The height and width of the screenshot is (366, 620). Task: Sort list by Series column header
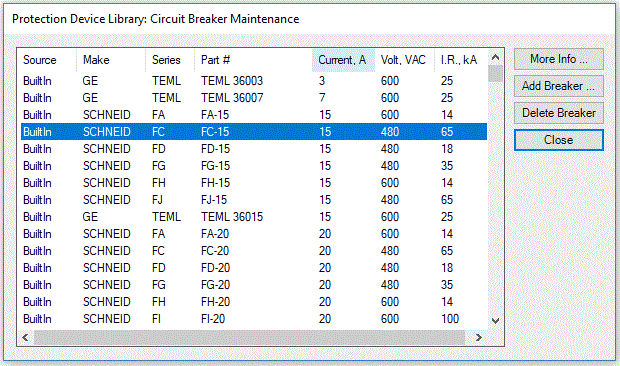tap(170, 60)
